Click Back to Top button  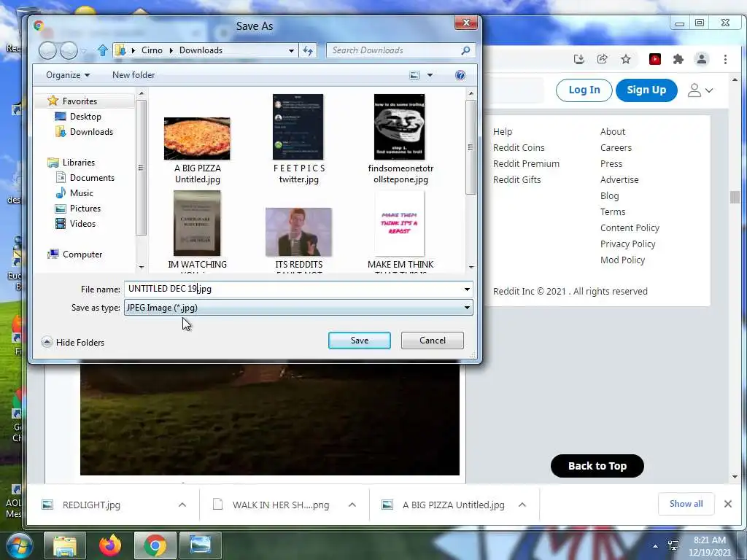click(x=597, y=466)
